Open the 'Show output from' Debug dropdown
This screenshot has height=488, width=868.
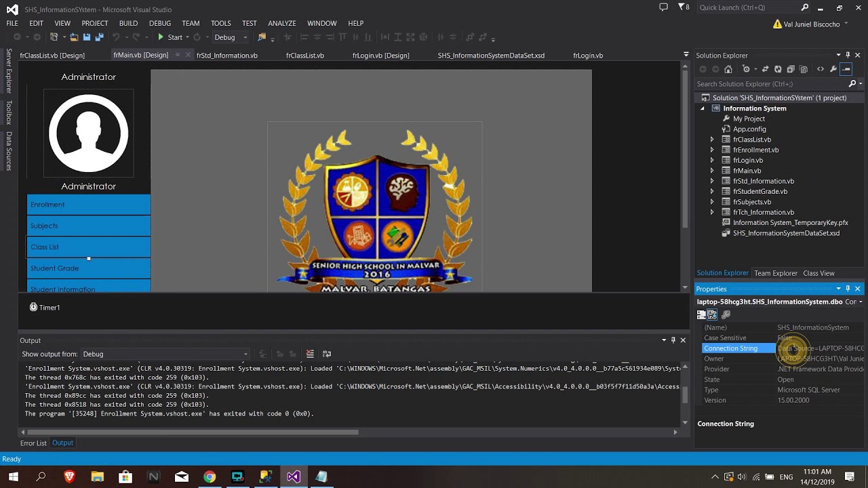click(165, 354)
